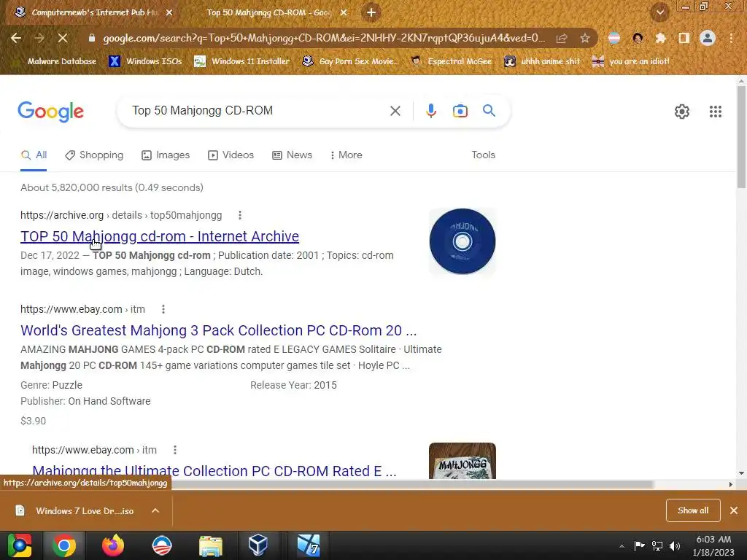The width and height of the screenshot is (747, 560).
Task: Open volume control speaker icon
Action: (x=675, y=546)
